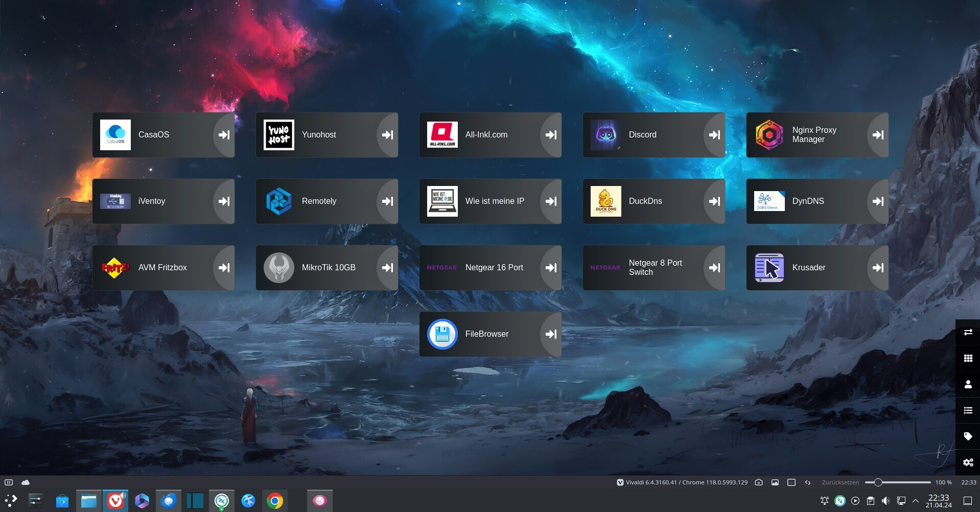Click the CasaOS logo thumbnail
Viewport: 980px width, 512px height.
click(115, 135)
